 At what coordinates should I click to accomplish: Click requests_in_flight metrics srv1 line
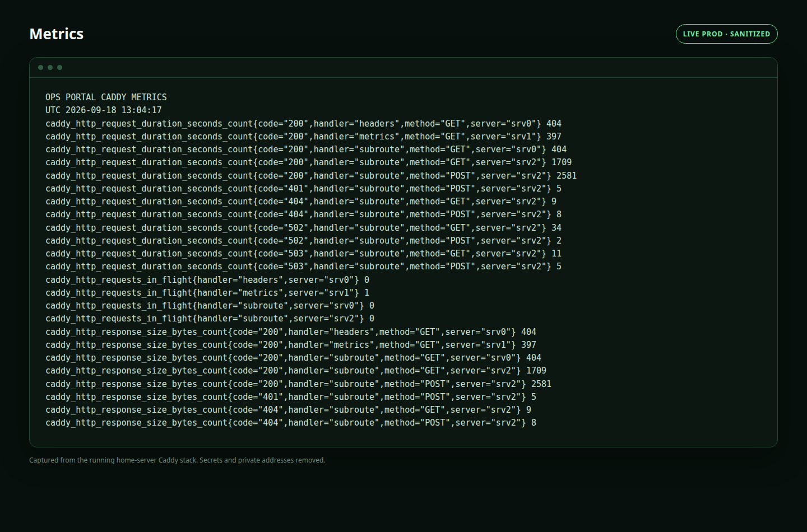pos(207,293)
